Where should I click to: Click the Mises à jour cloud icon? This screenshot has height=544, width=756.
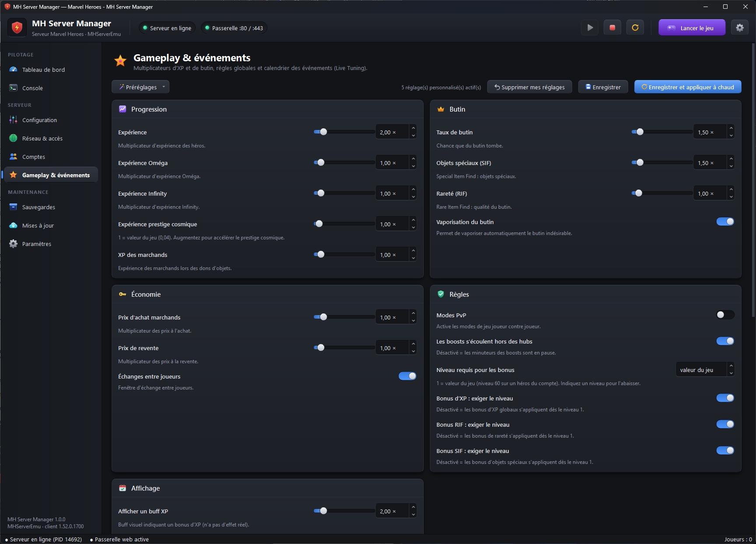[x=14, y=225]
